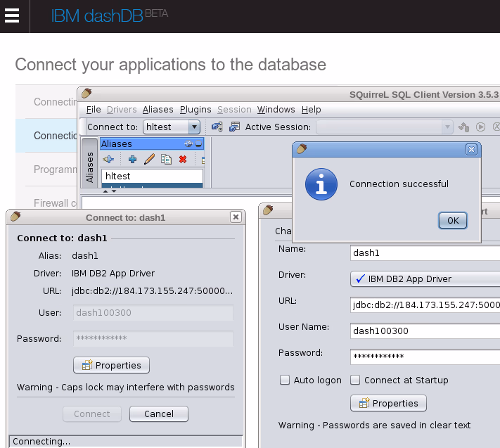Open the Driver IBM DB2 App Driver dropdown
Screen dimensions: 500x448
point(424,279)
